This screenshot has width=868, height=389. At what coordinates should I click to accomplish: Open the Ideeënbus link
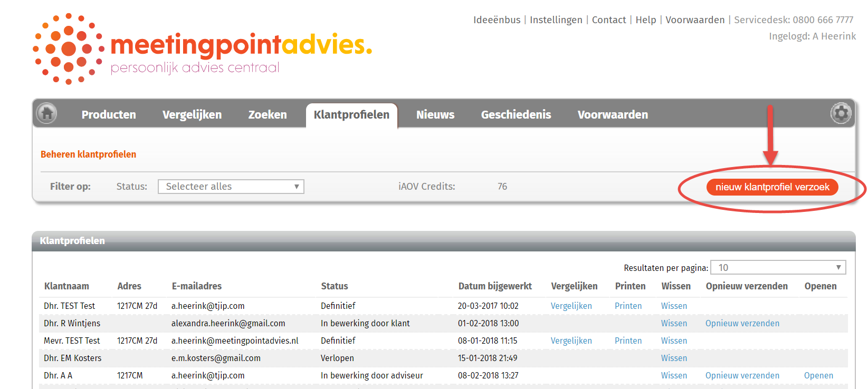[x=497, y=20]
